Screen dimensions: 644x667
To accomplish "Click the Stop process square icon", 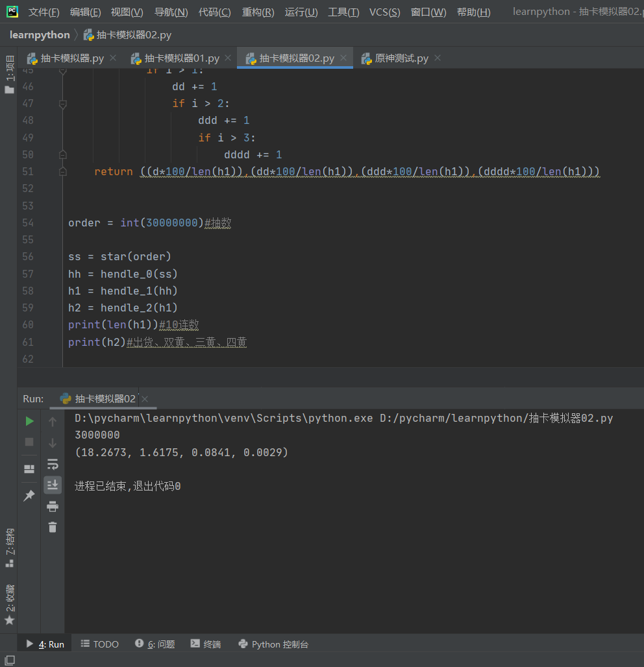I will [29, 442].
